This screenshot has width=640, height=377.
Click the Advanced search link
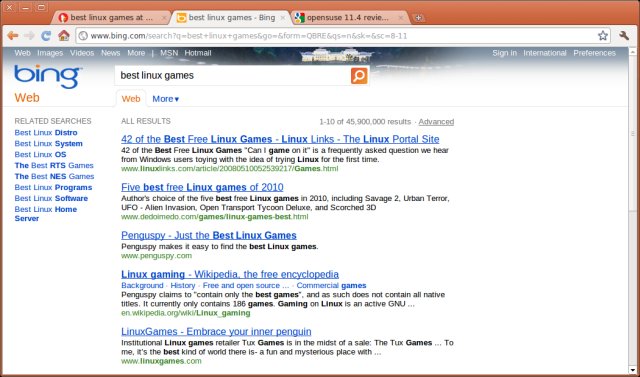tap(436, 122)
